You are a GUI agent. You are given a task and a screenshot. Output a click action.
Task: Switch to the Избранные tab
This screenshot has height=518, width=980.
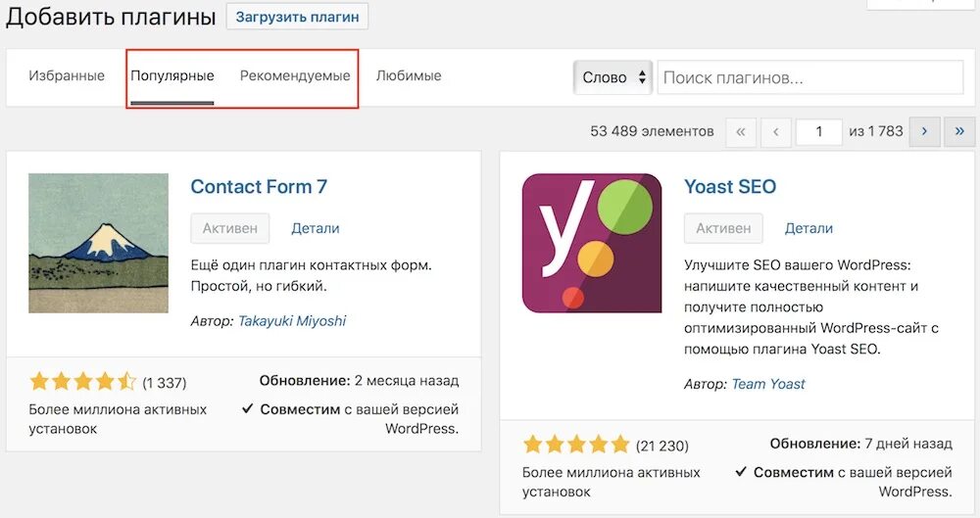67,75
